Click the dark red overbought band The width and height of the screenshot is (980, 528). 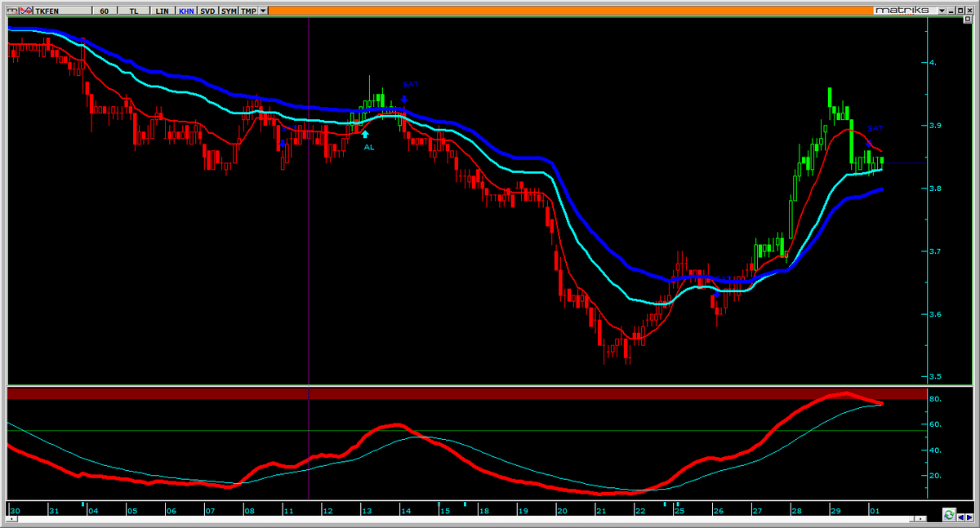[465, 393]
